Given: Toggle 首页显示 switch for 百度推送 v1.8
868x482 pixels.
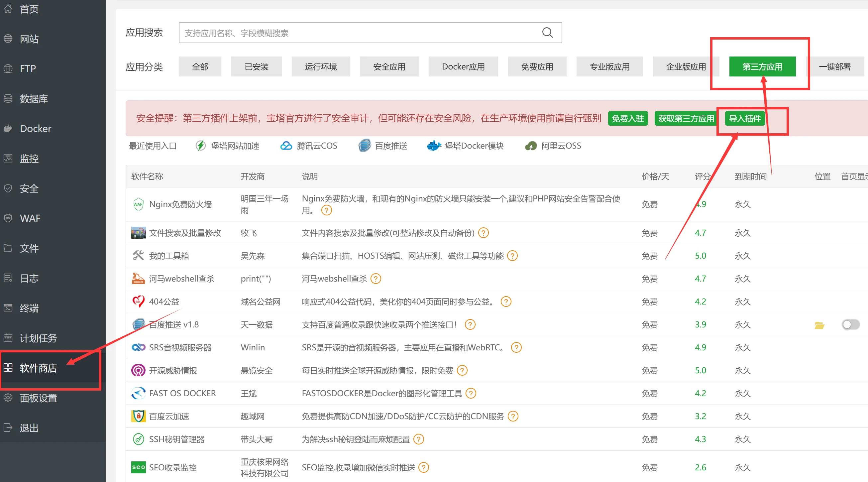Looking at the screenshot, I should click(x=850, y=324).
